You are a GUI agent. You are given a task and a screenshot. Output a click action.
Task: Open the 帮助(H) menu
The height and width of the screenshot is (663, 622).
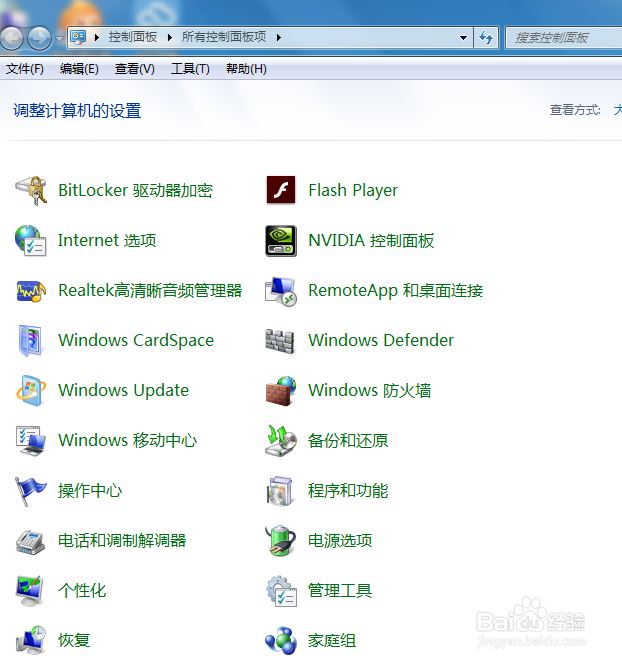pos(246,68)
